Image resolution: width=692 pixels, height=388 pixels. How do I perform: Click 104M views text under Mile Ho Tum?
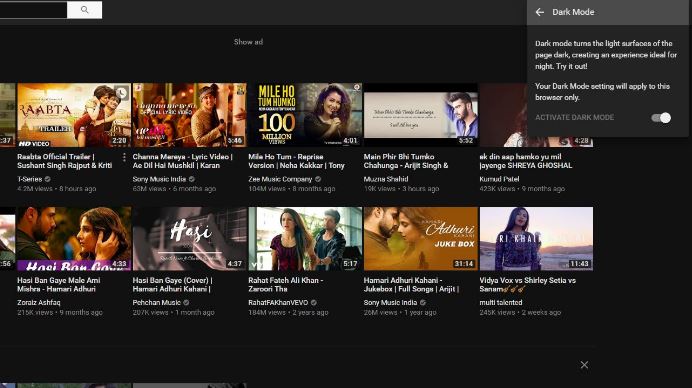click(267, 189)
